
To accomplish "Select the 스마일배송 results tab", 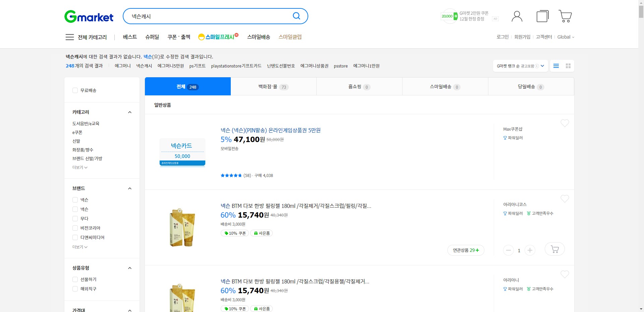I will [x=445, y=87].
